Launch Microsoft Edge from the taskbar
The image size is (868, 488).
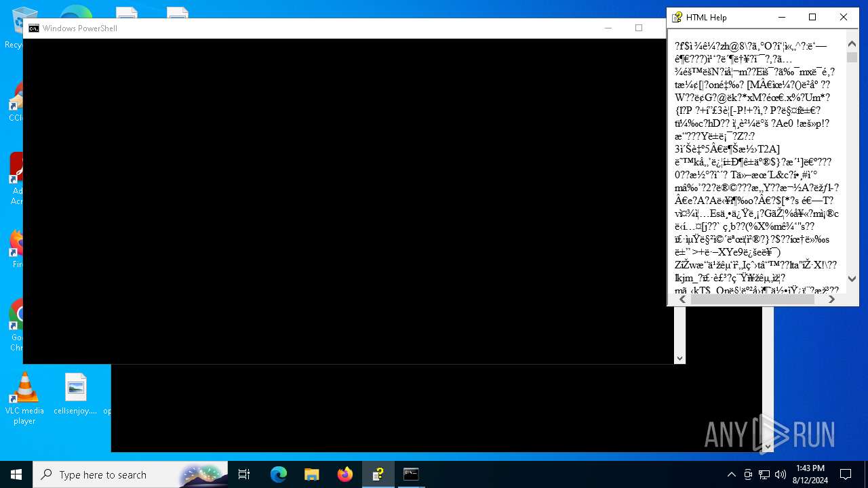click(279, 474)
